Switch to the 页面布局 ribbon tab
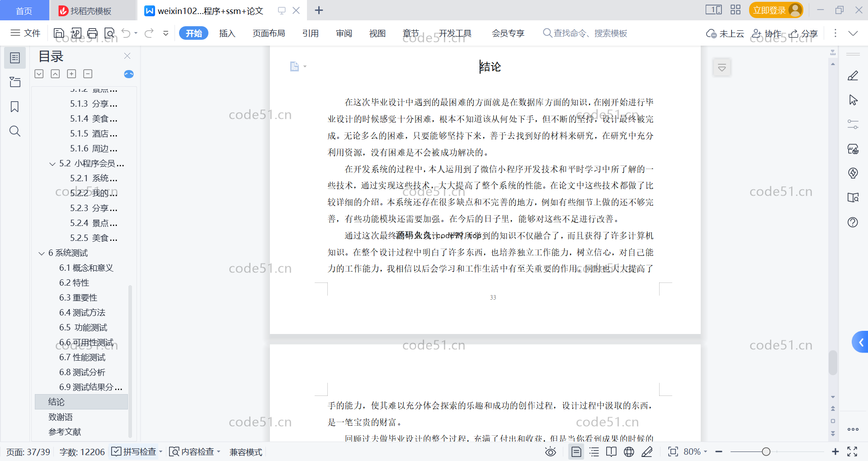The image size is (868, 461). click(x=269, y=33)
